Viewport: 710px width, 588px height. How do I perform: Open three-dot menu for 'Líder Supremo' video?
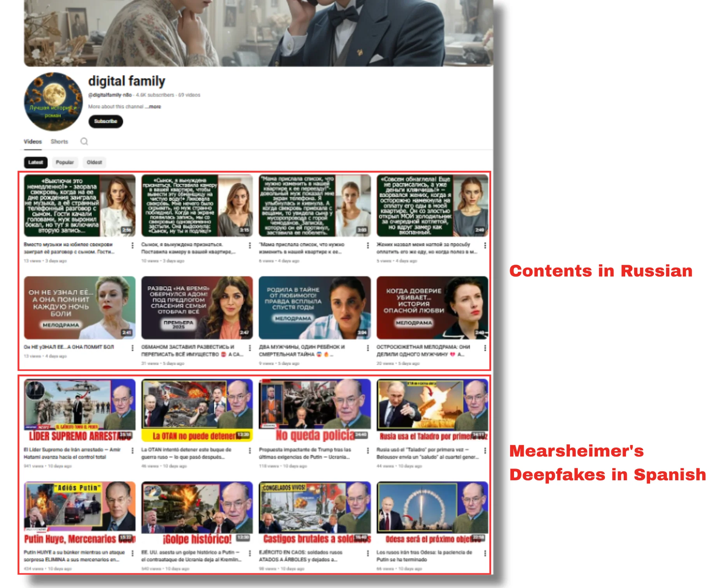pyautogui.click(x=133, y=450)
